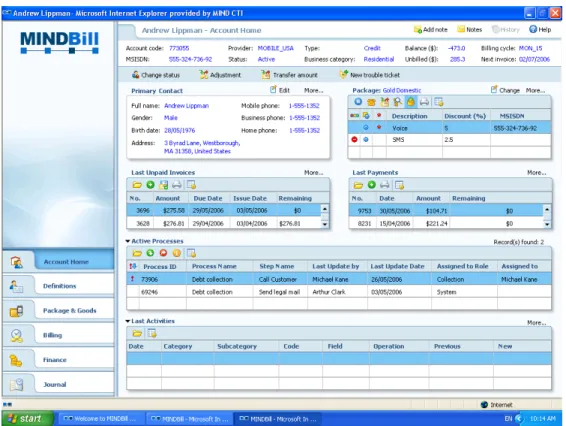Click the Windows start button
The width and height of the screenshot is (566, 426).
click(28, 418)
